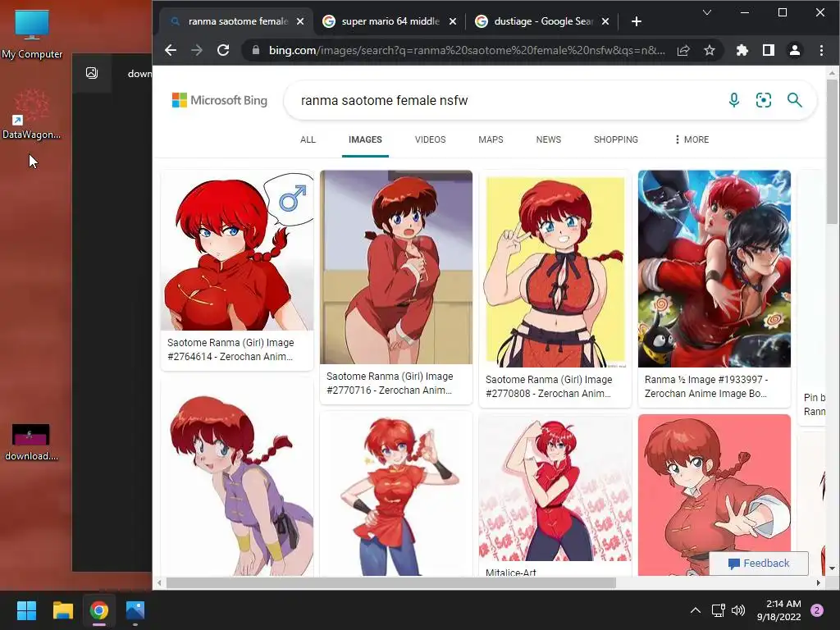
Task: Click the site lock icon in address bar
Action: tap(256, 50)
